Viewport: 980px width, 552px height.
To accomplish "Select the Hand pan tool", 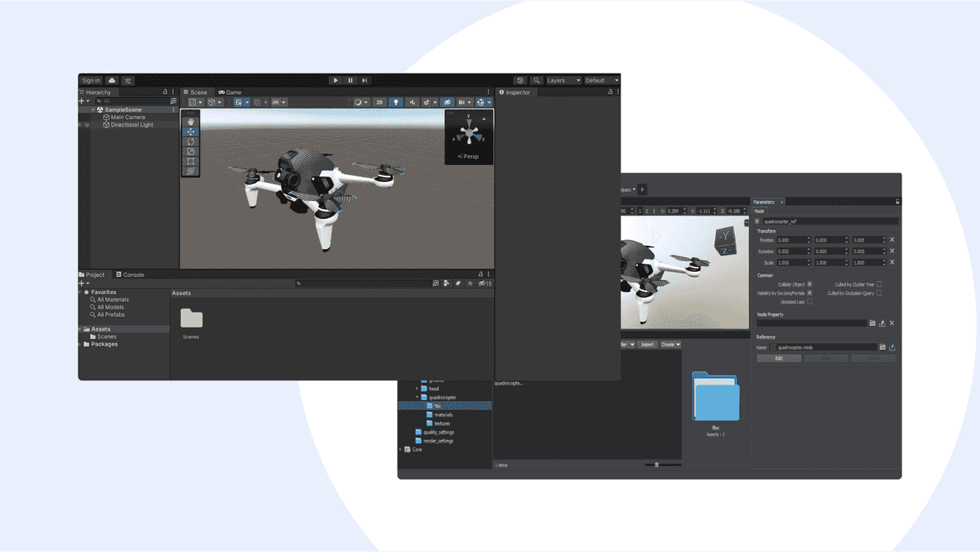I will pos(190,121).
